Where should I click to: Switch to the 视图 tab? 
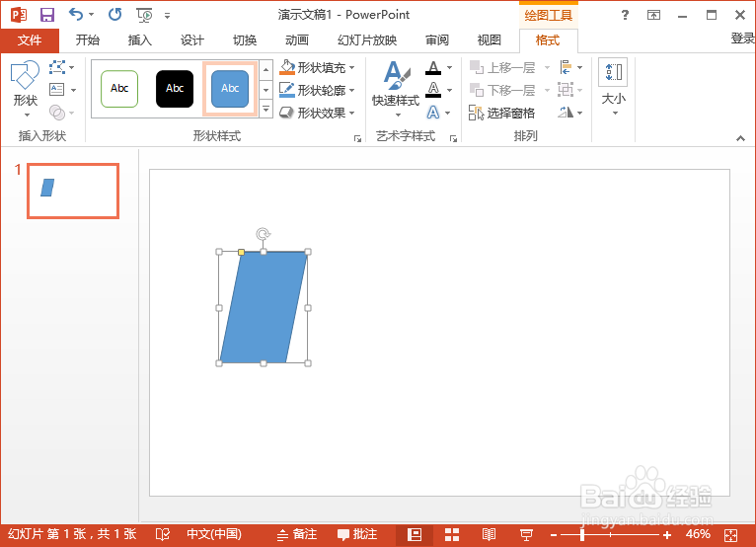tap(490, 40)
